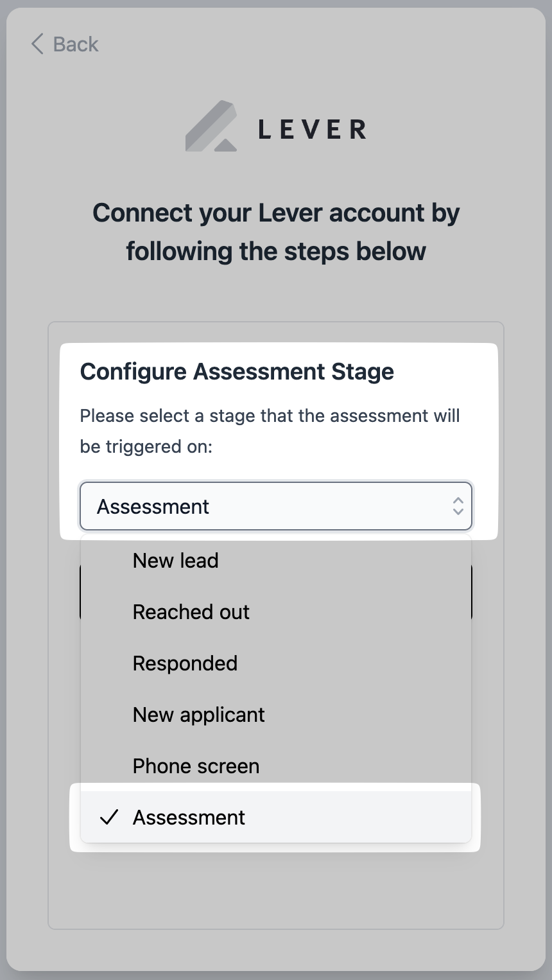This screenshot has height=980, width=552.
Task: Click the LEVER wordmark text
Action: (x=312, y=129)
